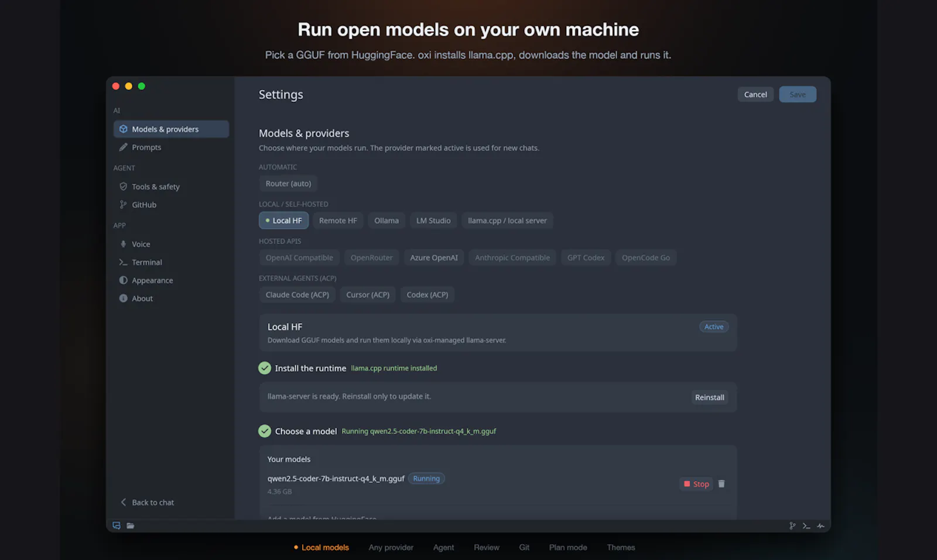The height and width of the screenshot is (560, 937).
Task: Click the terminal prompt icon in the status bar
Action: [806, 526]
